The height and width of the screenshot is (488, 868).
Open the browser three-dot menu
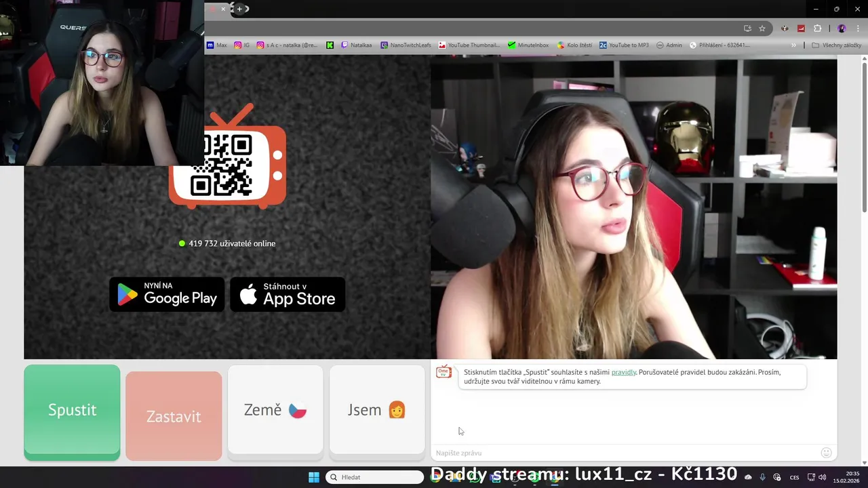click(857, 28)
